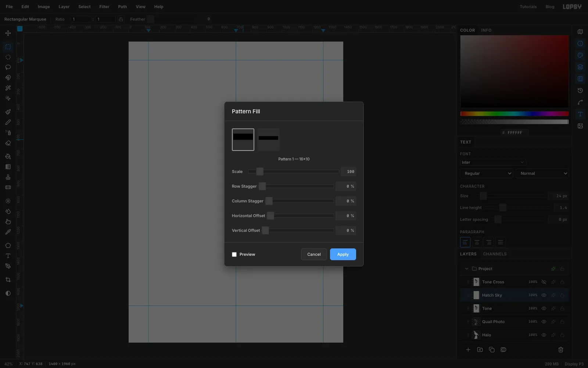
Task: Create a new layer group folder
Action: tap(480, 350)
